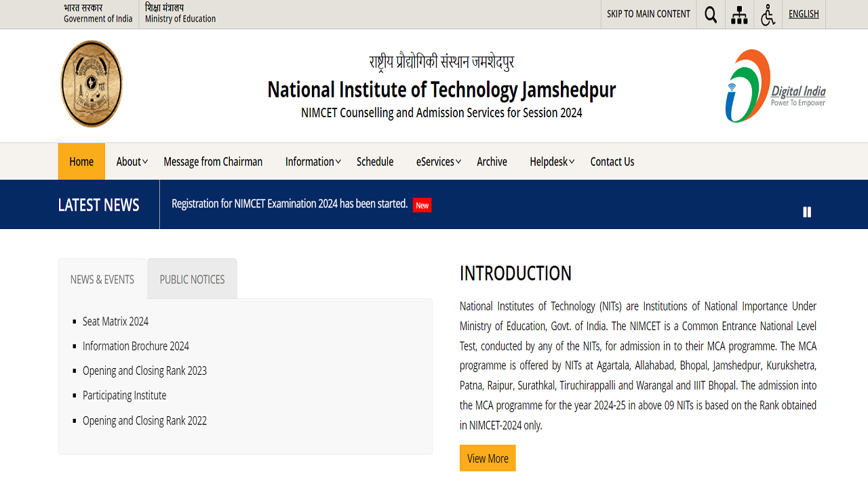868x488 pixels.
Task: Open Message from Chairman page
Action: [x=212, y=161]
